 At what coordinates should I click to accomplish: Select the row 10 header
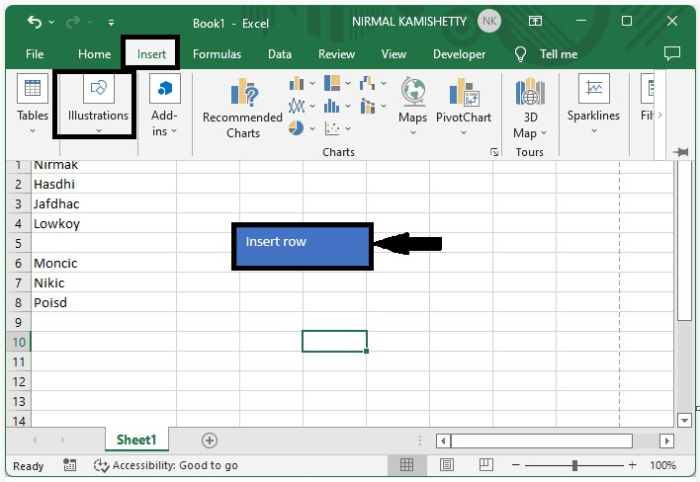tap(18, 342)
